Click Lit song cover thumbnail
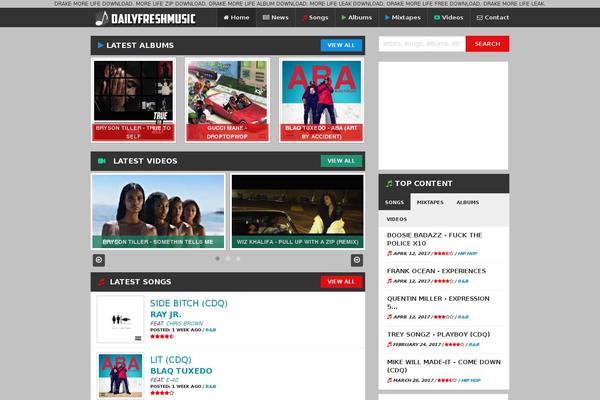The width and height of the screenshot is (600, 400). (120, 376)
